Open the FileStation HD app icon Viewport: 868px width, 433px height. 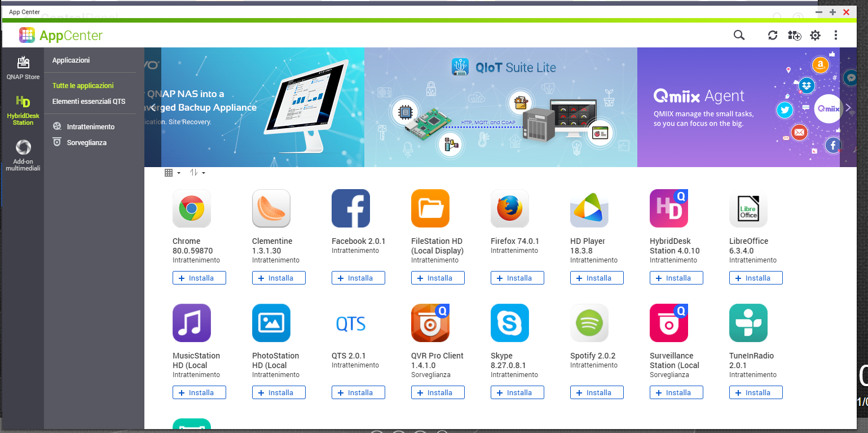click(x=430, y=208)
